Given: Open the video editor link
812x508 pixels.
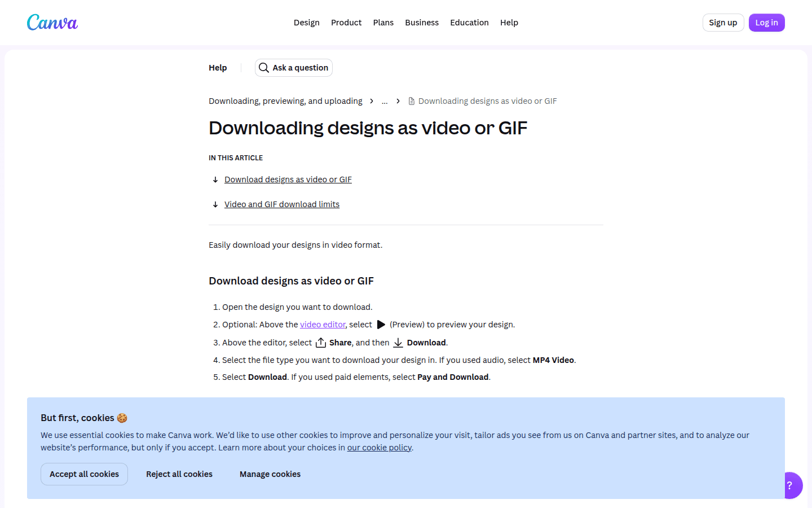Looking at the screenshot, I should pos(323,325).
